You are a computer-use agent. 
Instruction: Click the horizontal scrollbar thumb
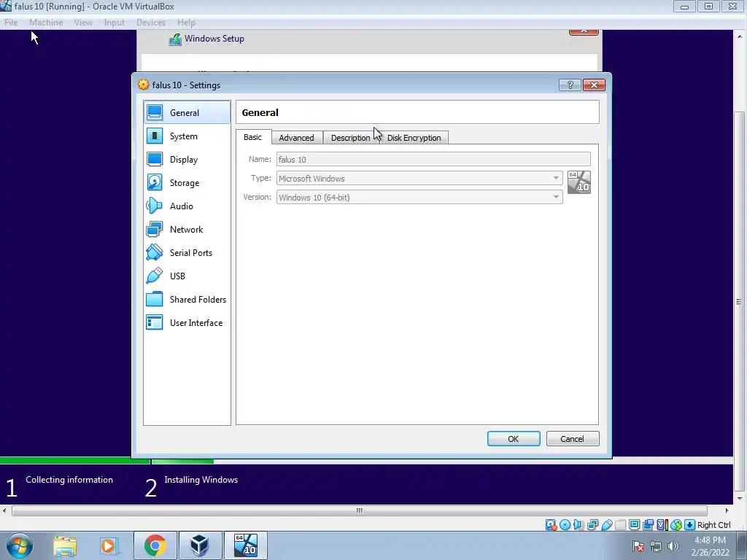pyautogui.click(x=360, y=510)
